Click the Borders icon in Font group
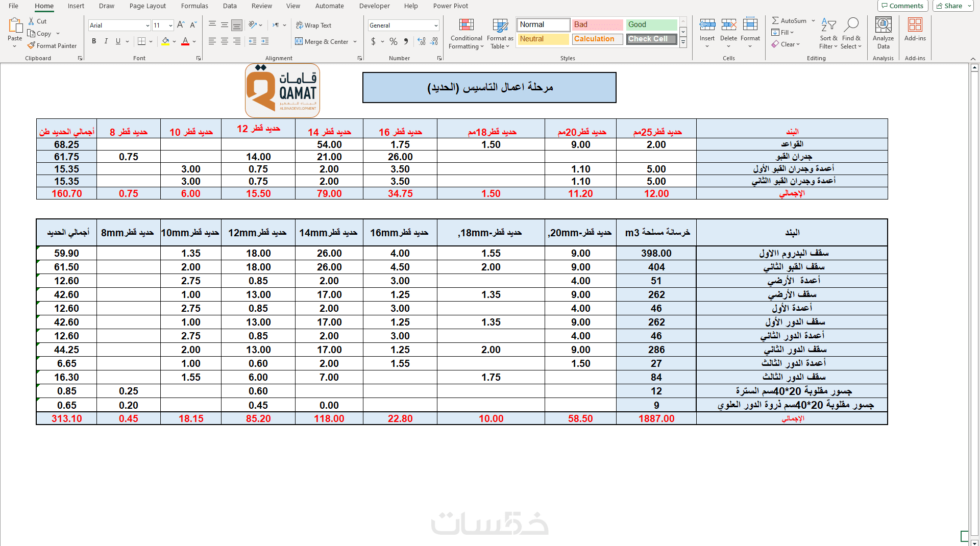This screenshot has width=980, height=546. [142, 41]
